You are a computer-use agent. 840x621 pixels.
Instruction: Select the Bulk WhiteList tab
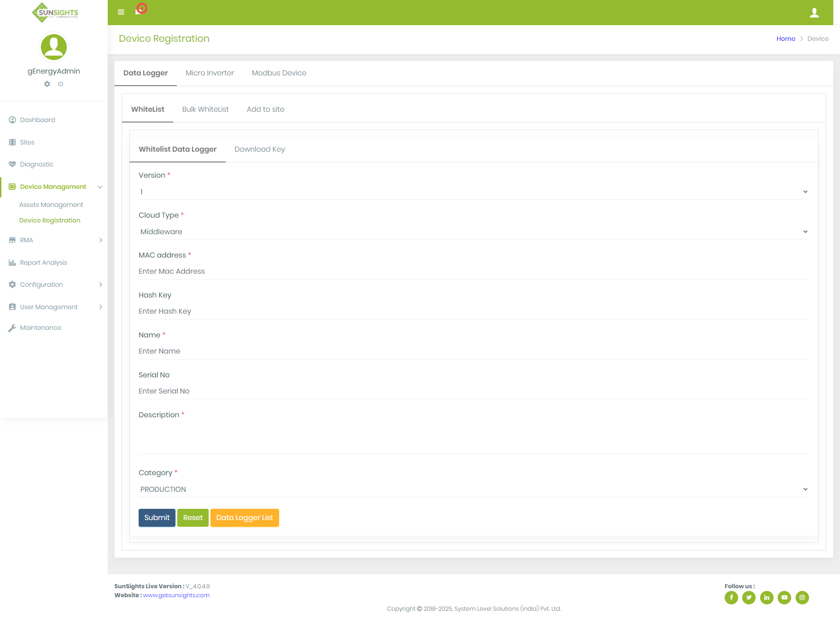point(205,109)
